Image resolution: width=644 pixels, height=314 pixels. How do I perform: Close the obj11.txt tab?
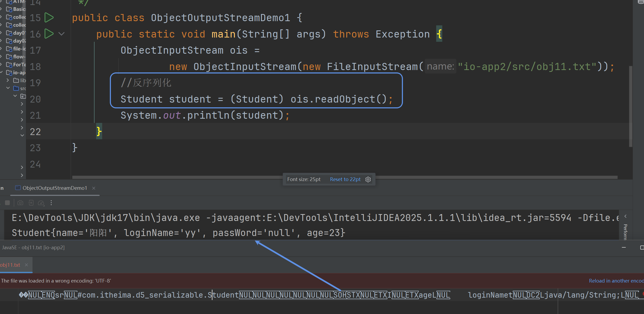pyautogui.click(x=26, y=265)
